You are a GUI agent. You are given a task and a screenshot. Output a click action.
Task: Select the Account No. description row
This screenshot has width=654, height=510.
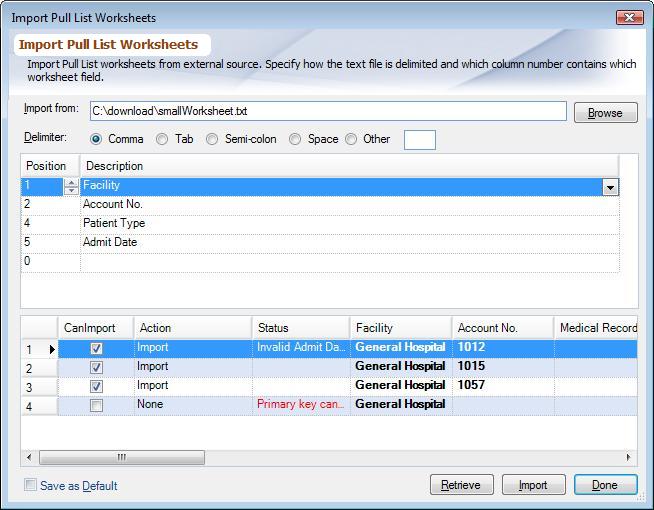(350, 204)
